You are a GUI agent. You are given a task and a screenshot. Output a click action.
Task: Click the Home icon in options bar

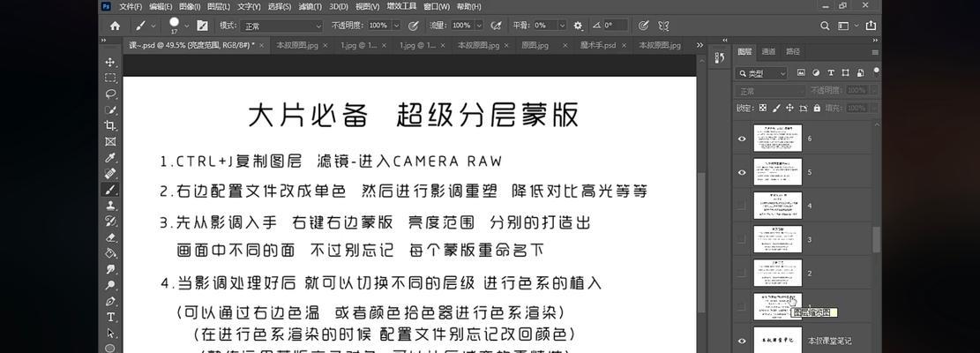pyautogui.click(x=115, y=26)
